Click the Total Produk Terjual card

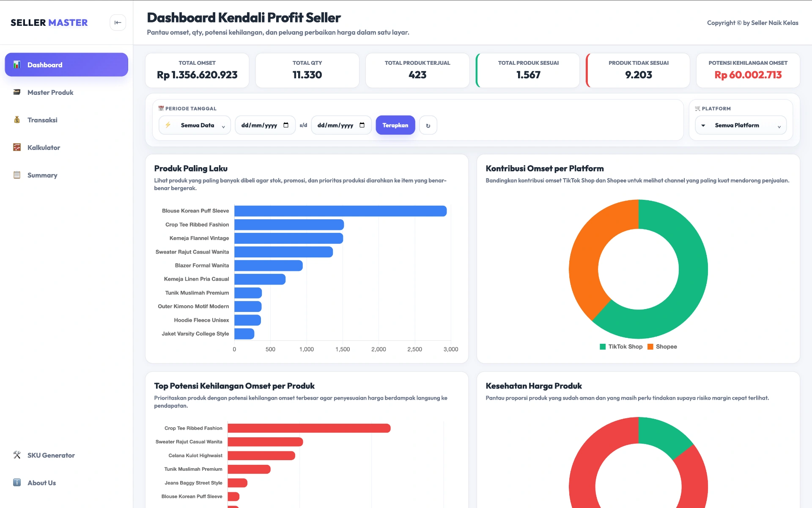coord(417,70)
